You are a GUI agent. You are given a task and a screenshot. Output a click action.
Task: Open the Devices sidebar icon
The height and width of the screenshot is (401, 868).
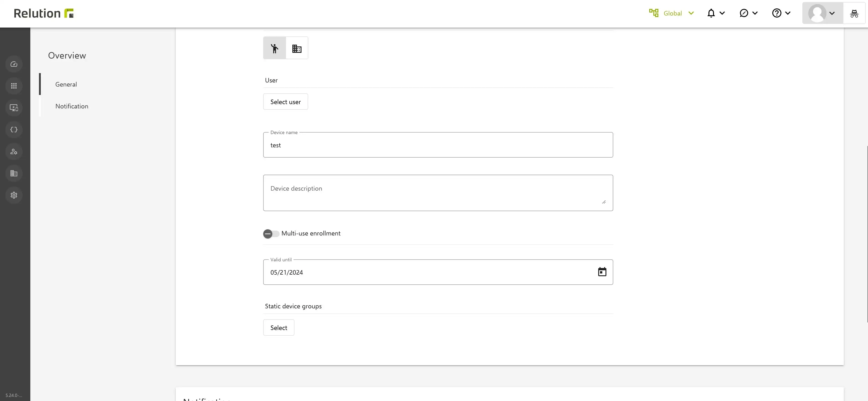click(14, 108)
